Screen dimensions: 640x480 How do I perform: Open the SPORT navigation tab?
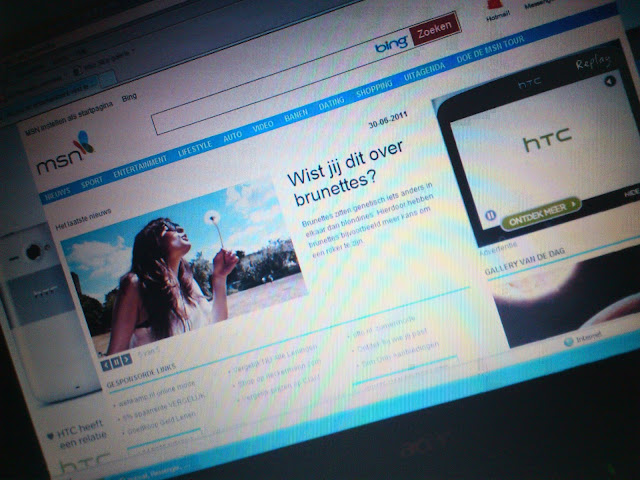(92, 182)
